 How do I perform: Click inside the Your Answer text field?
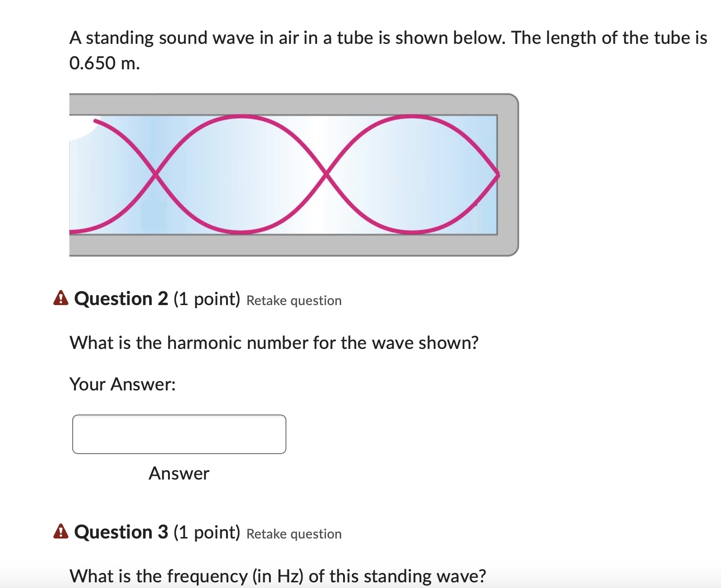click(x=178, y=434)
